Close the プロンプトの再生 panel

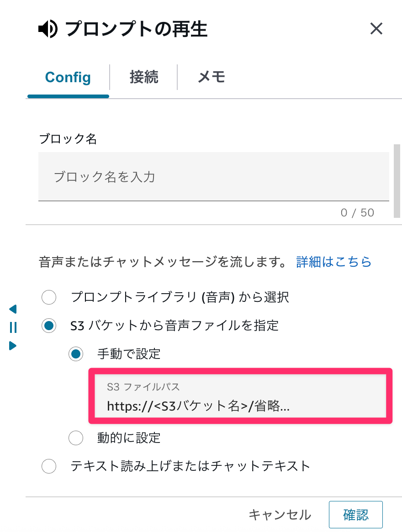click(x=376, y=29)
